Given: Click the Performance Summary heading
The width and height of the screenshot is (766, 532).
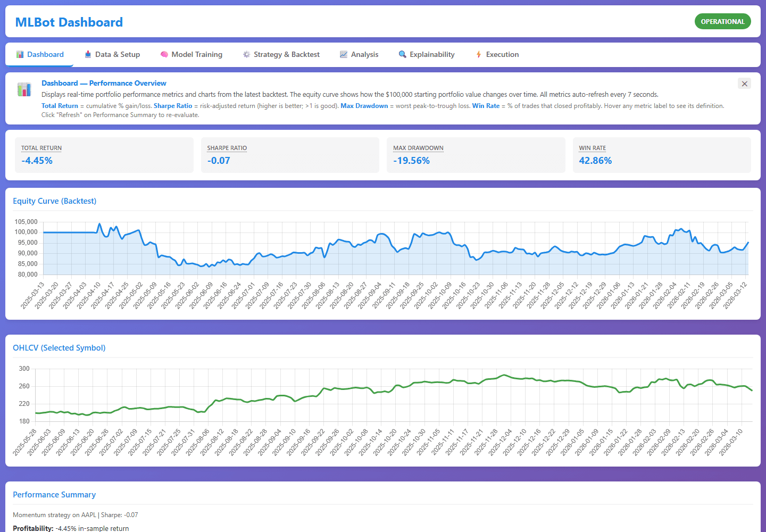Looking at the screenshot, I should pos(54,495).
